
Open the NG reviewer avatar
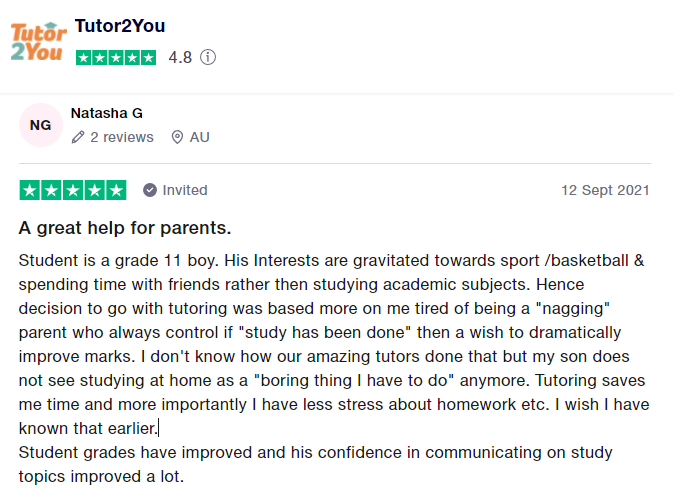click(x=40, y=125)
